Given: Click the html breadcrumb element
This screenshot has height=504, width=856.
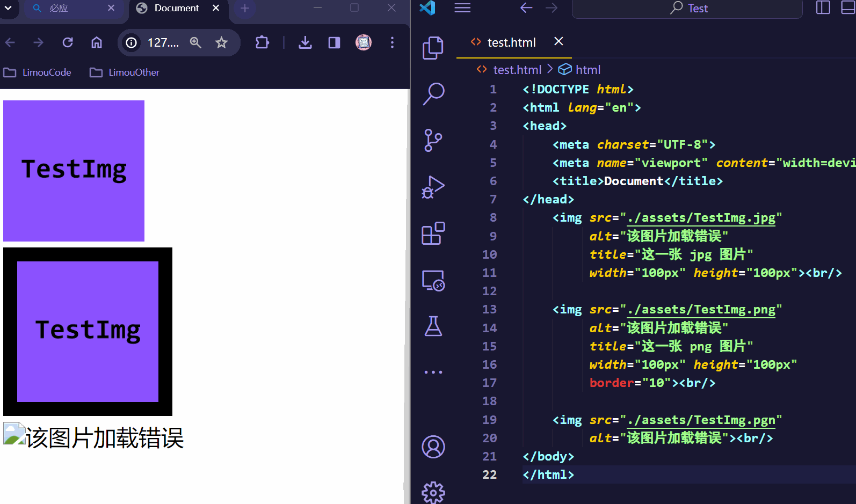Looking at the screenshot, I should coord(587,70).
